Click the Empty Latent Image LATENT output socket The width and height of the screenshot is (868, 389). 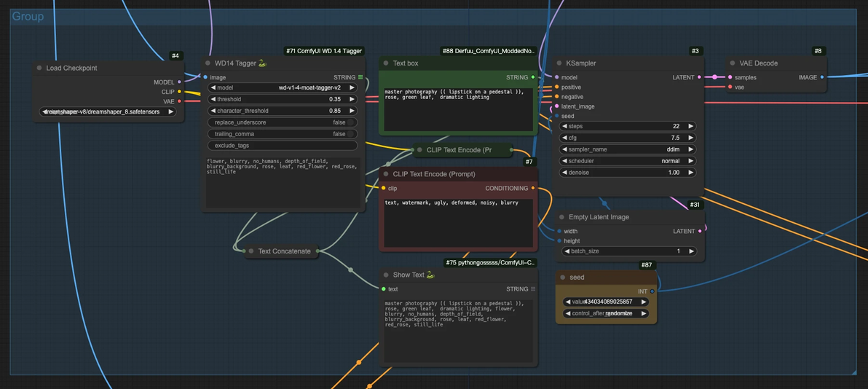[x=700, y=231]
